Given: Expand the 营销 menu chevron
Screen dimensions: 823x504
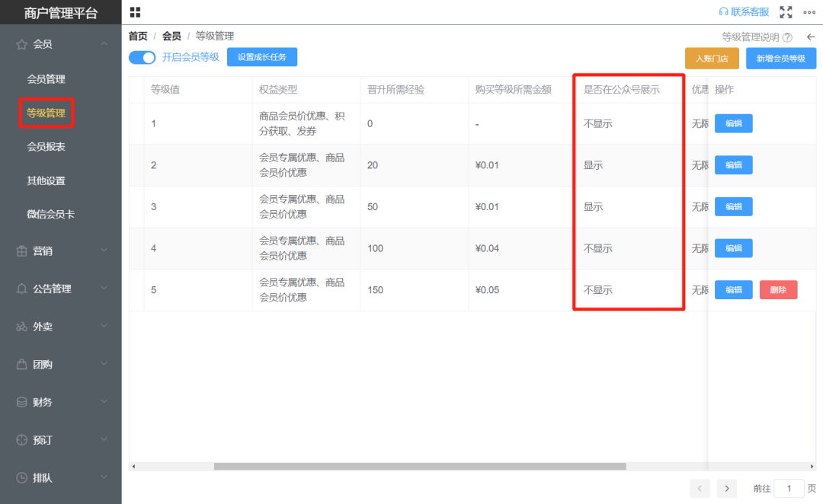Looking at the screenshot, I should click(x=104, y=250).
